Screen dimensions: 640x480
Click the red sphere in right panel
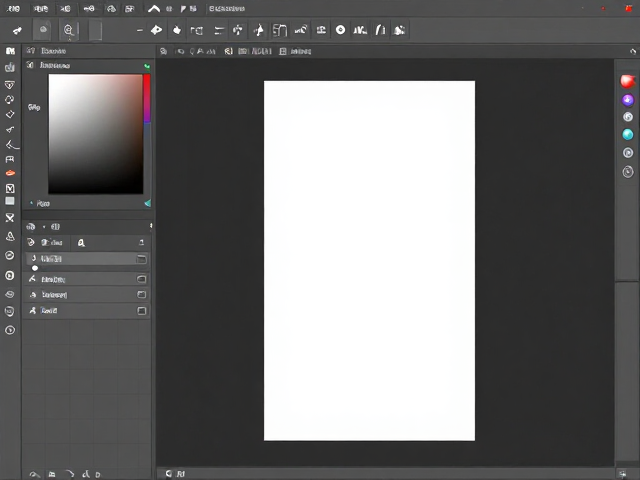(628, 81)
